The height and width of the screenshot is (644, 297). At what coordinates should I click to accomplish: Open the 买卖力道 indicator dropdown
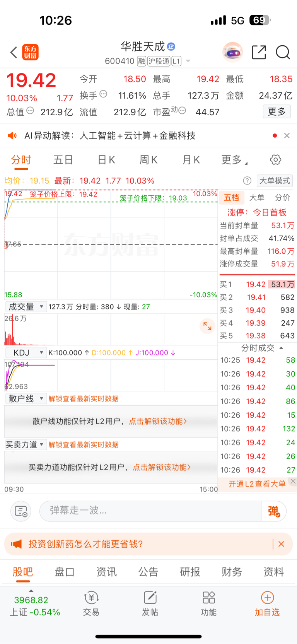coord(26,445)
